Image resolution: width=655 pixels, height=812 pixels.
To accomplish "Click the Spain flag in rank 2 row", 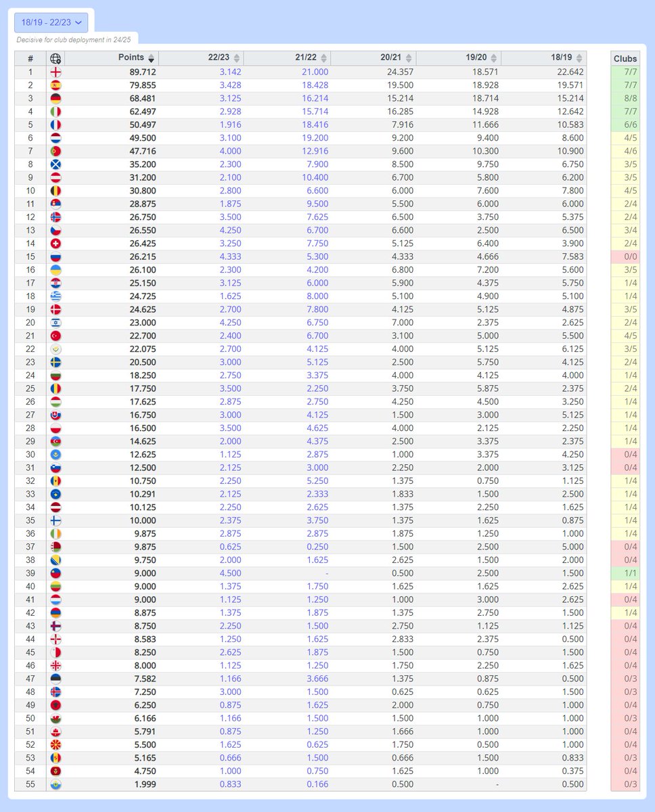I will (x=55, y=85).
